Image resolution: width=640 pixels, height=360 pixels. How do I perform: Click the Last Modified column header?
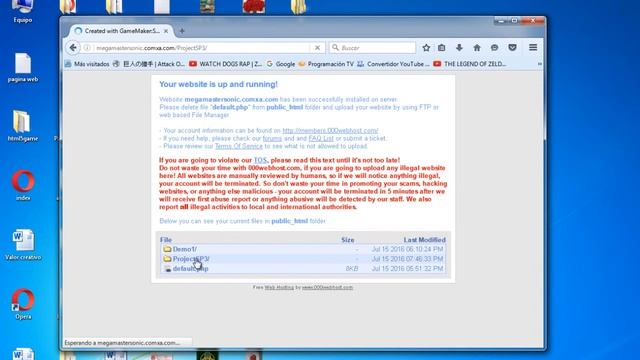point(424,240)
